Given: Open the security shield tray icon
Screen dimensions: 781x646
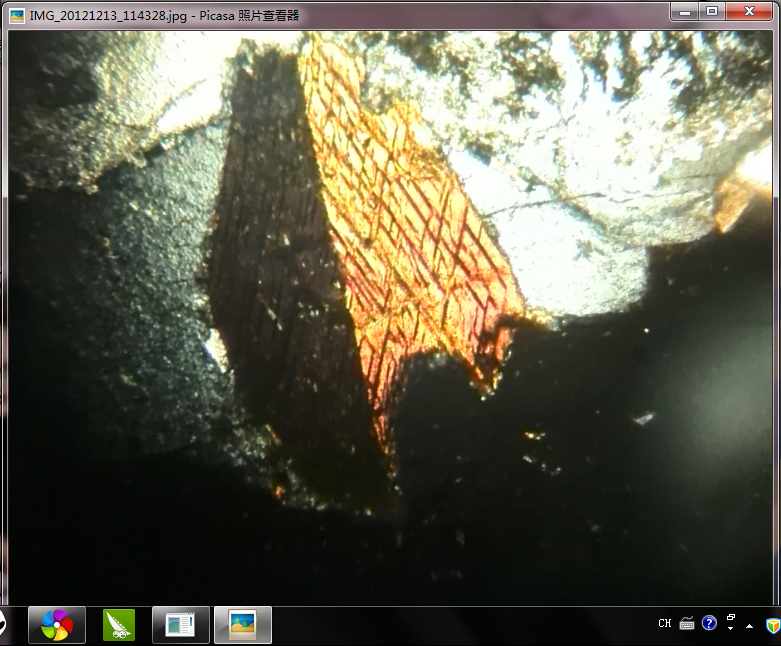Looking at the screenshot, I should tap(773, 625).
